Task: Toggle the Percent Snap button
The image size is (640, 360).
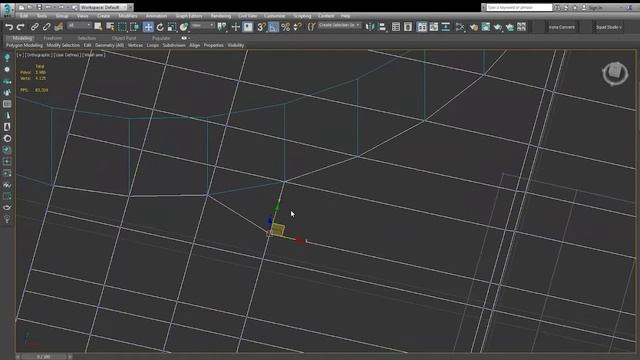Action: (x=286, y=27)
